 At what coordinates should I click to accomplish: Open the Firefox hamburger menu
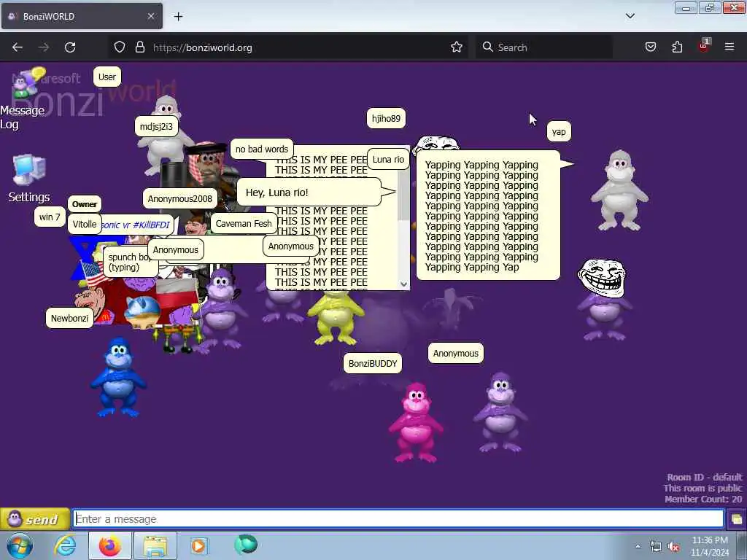coord(729,47)
